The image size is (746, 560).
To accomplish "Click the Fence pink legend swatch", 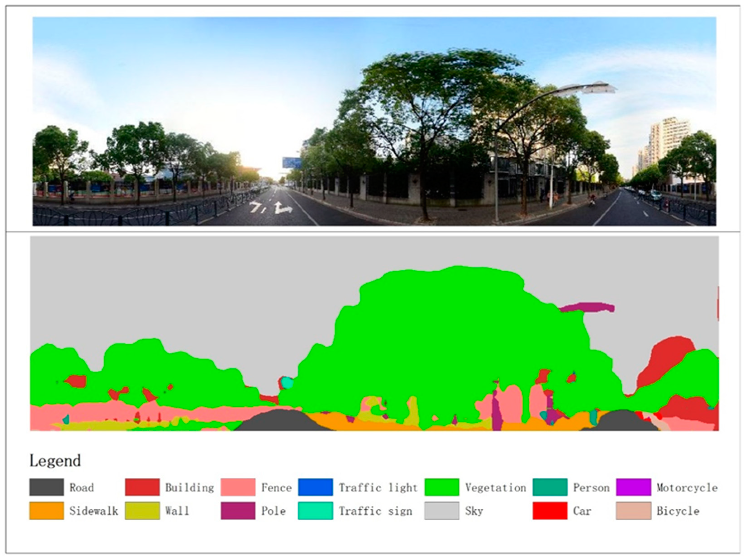I will tap(238, 487).
